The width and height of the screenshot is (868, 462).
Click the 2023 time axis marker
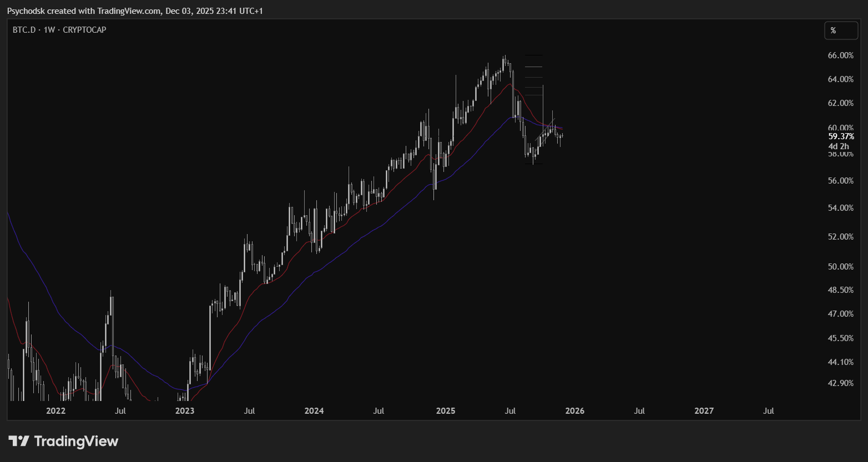click(185, 411)
